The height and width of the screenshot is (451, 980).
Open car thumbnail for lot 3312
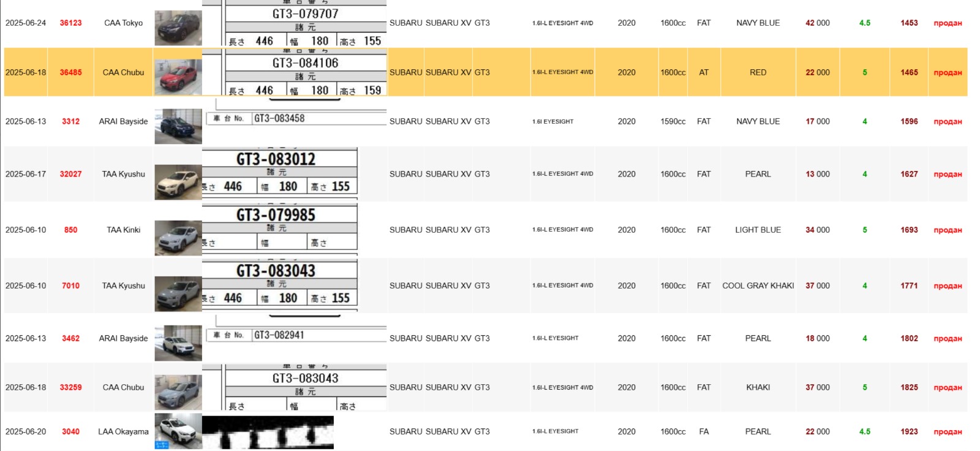[178, 127]
